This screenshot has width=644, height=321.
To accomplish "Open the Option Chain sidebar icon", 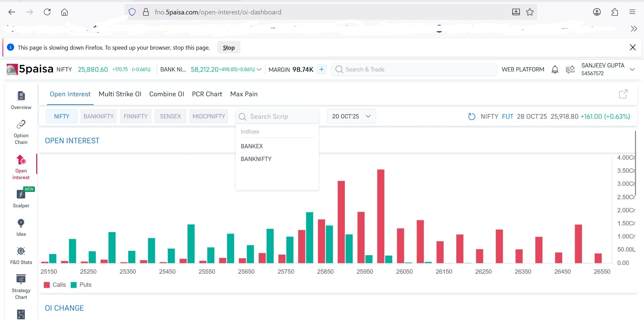I will 21,125.
